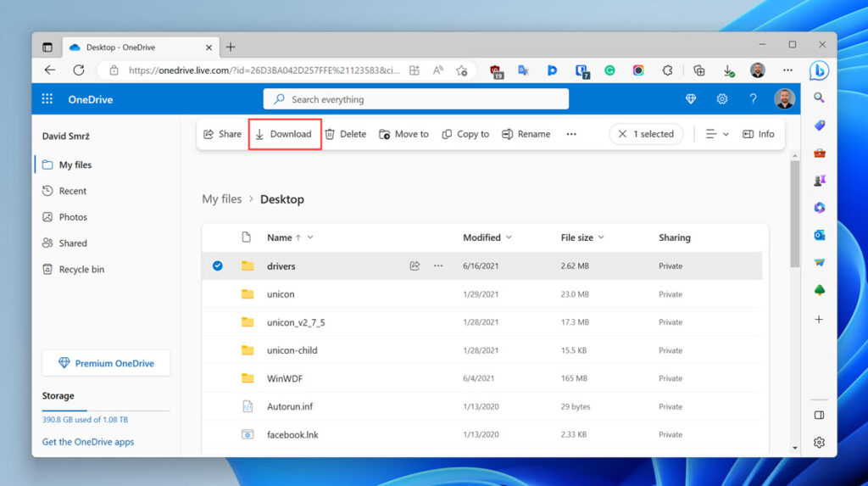Screen dimensions: 868x486
Task: Expand the view options dropdown
Action: (717, 134)
